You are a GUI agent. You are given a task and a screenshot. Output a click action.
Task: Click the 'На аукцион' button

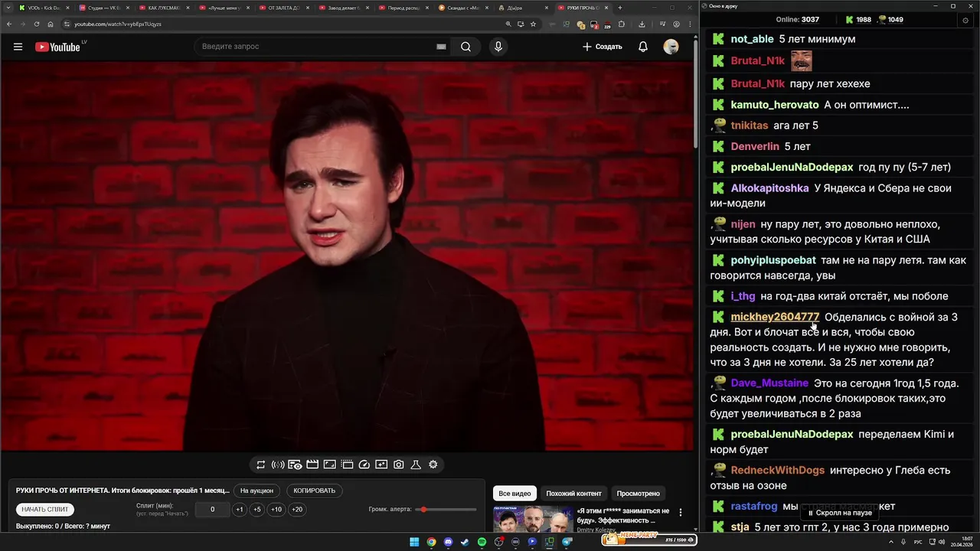tap(256, 491)
